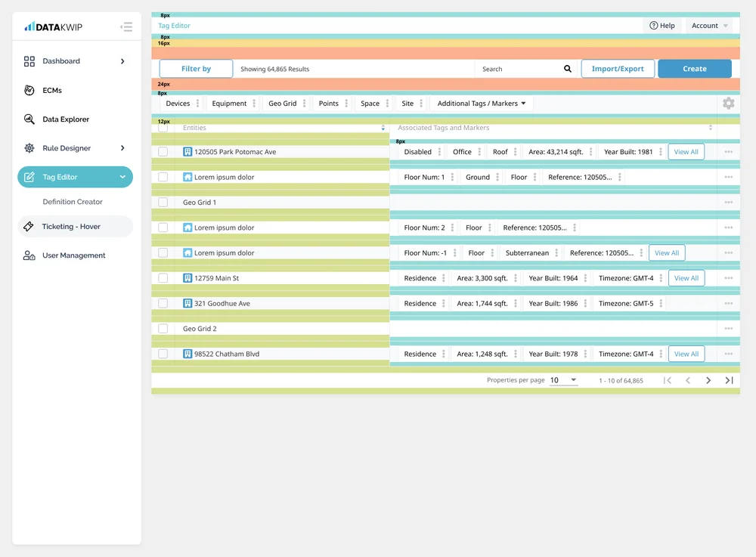Screen dimensions: 756x557
Task: Open row menu for 12759 Main St
Action: click(x=729, y=278)
